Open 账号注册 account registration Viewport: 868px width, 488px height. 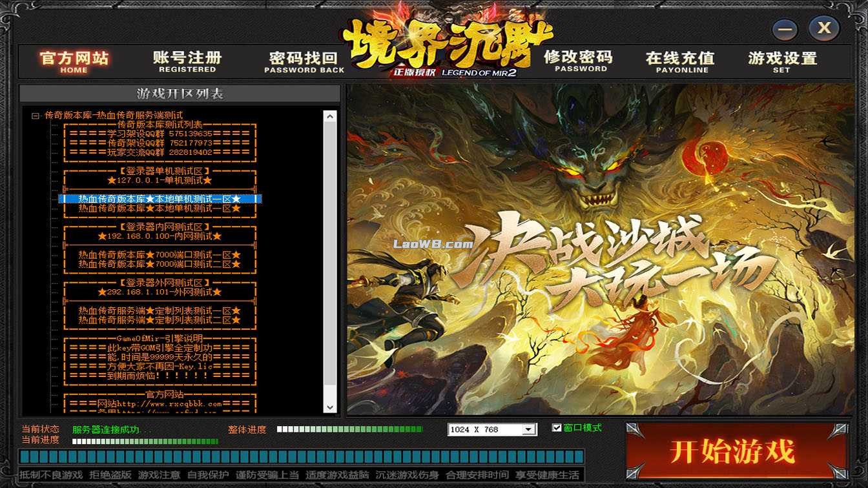click(x=187, y=61)
